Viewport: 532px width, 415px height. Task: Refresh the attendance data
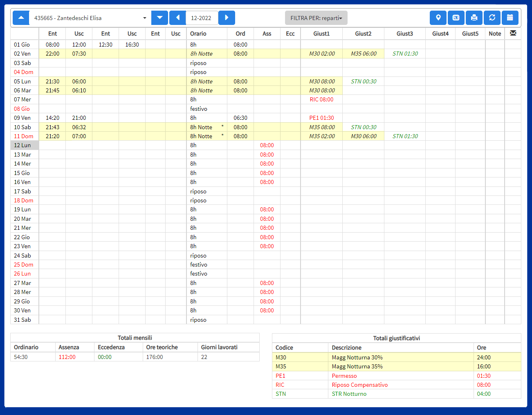(x=492, y=18)
